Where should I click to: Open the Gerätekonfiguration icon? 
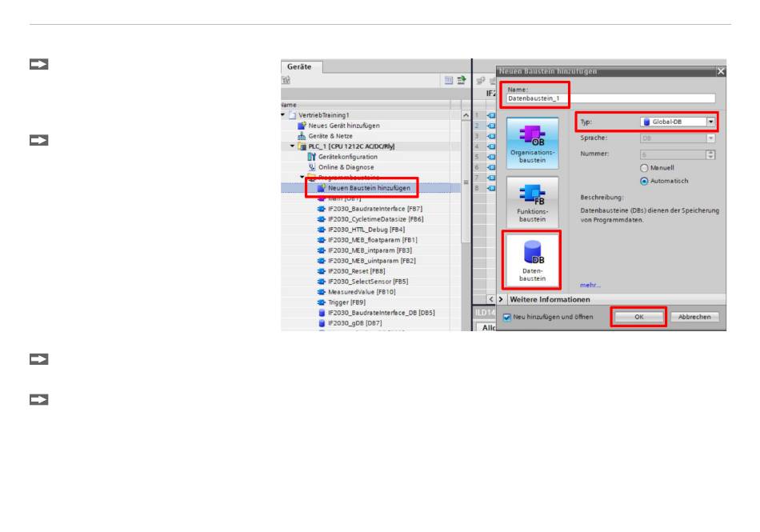click(312, 157)
